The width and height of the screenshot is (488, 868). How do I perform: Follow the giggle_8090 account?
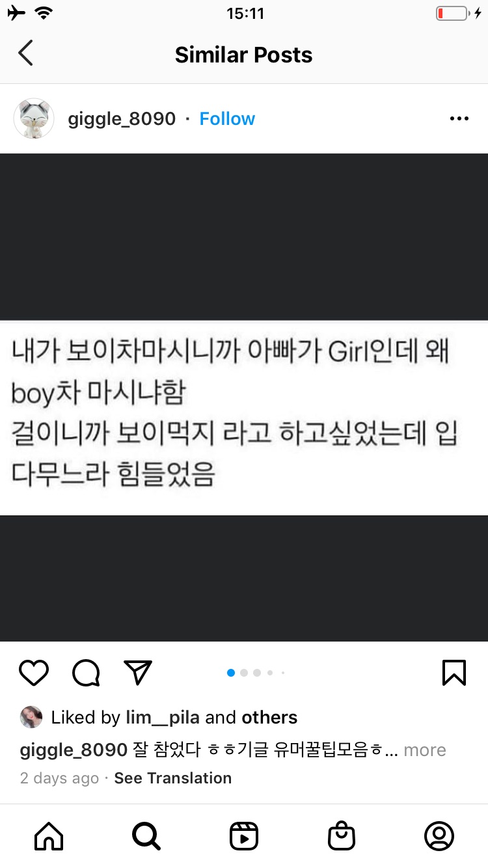coord(227,119)
